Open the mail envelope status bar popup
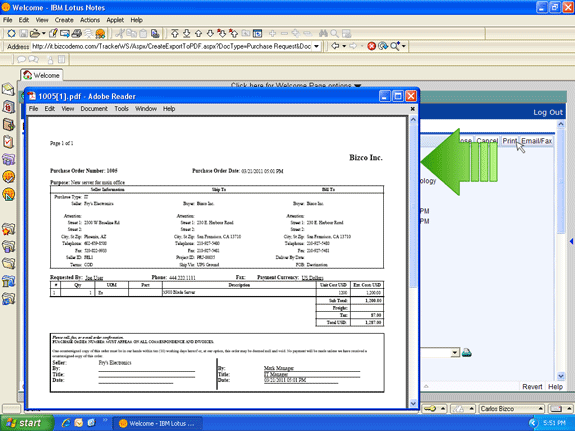This screenshot has width=575, height=431. 557,409
